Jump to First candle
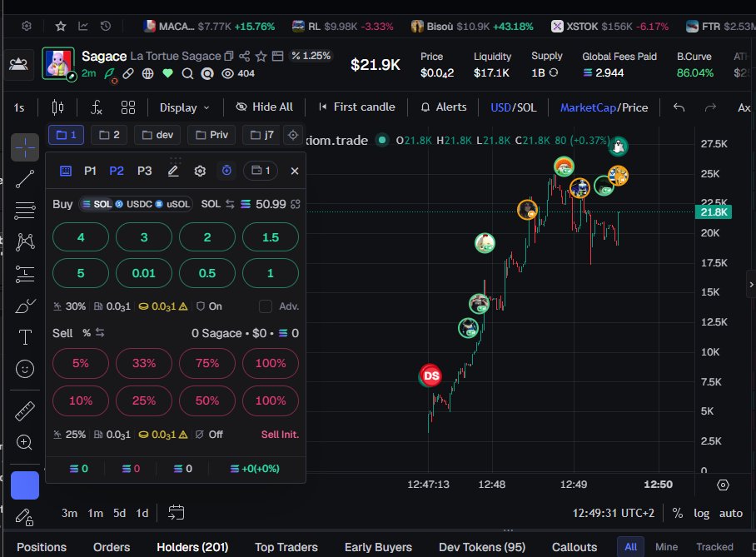Image resolution: width=756 pixels, height=557 pixels. (357, 107)
